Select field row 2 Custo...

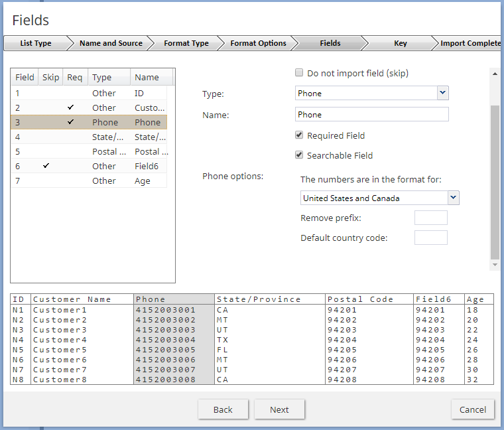[x=89, y=107]
